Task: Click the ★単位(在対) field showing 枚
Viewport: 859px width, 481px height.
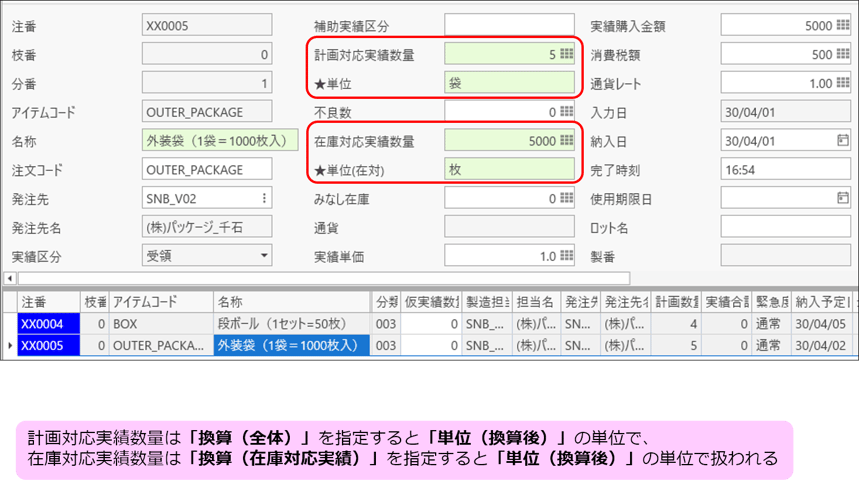Action: pos(509,169)
